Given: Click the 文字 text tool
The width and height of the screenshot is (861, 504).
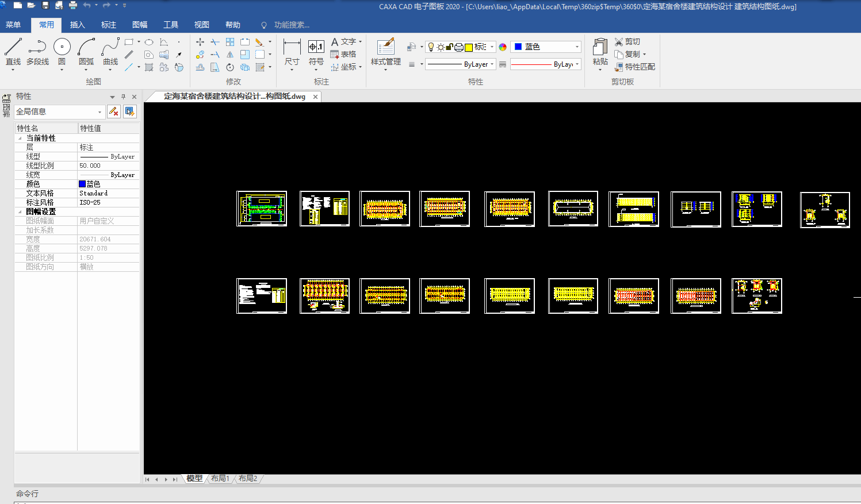Looking at the screenshot, I should (343, 42).
